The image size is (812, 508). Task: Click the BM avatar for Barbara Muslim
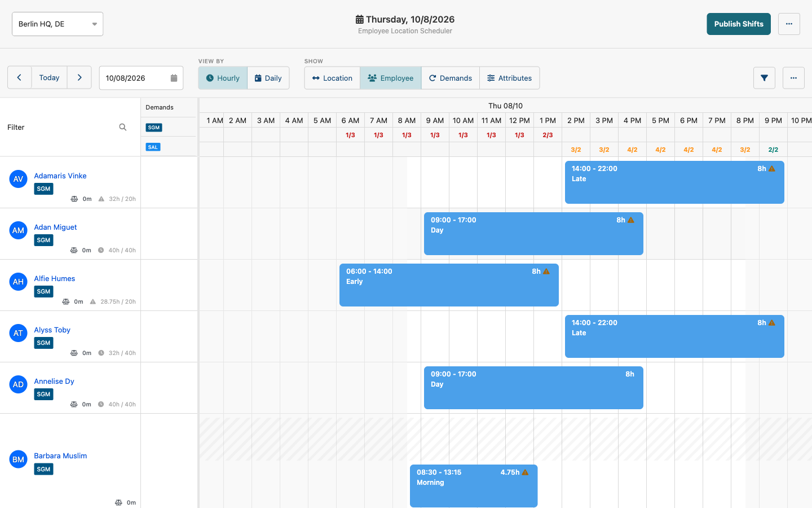[18, 459]
